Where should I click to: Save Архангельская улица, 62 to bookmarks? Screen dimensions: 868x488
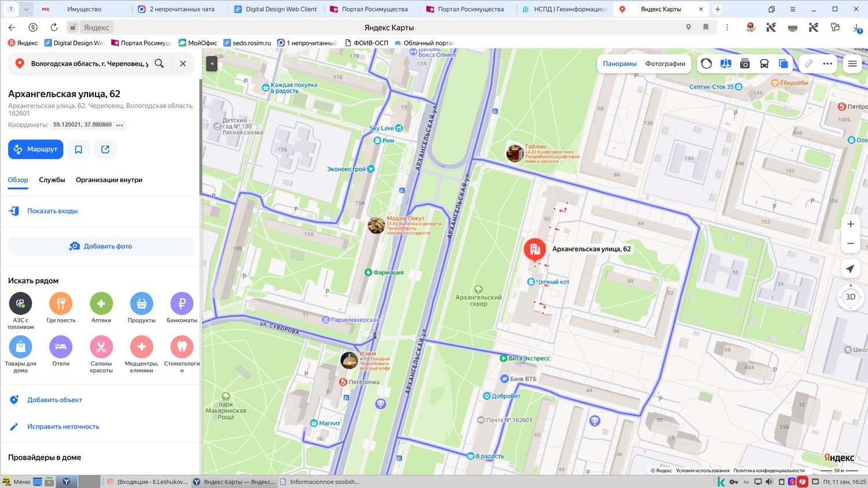click(x=79, y=149)
